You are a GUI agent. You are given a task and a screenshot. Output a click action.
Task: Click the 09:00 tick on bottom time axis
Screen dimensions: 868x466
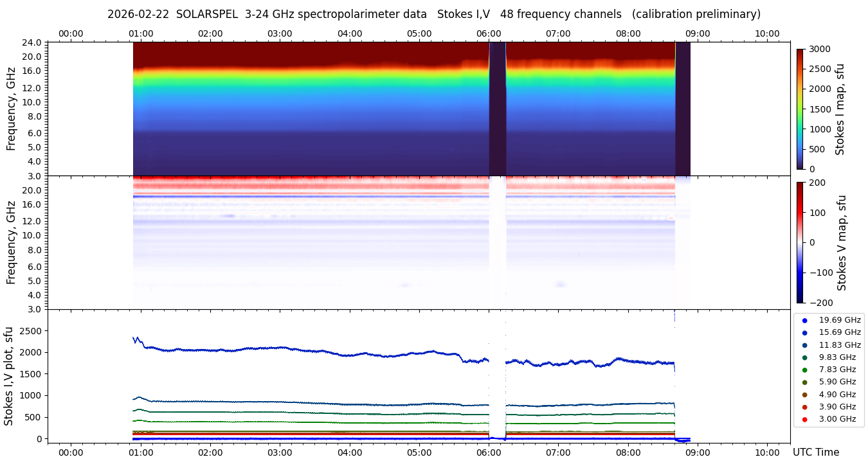[698, 453]
